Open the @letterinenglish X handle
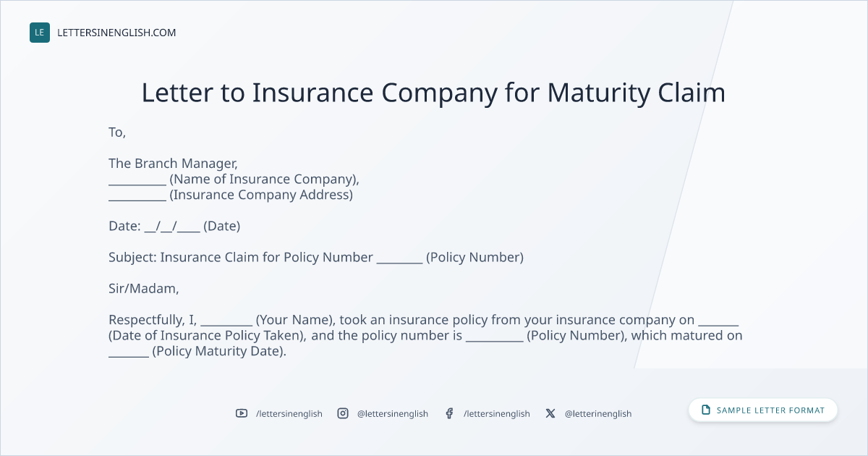868x456 pixels. click(x=598, y=413)
